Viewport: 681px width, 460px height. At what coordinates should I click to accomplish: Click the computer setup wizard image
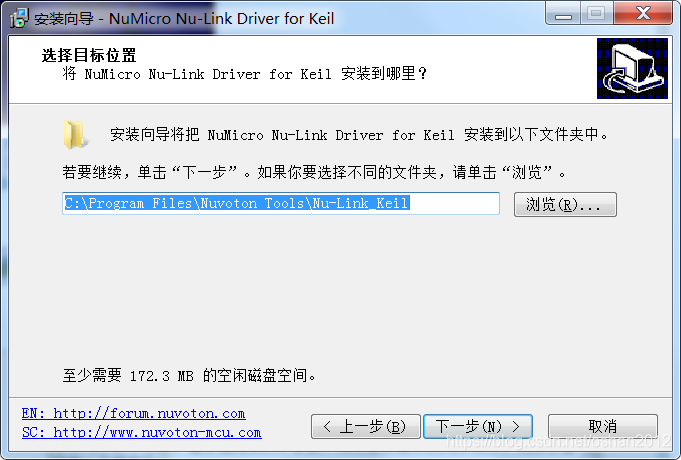632,68
